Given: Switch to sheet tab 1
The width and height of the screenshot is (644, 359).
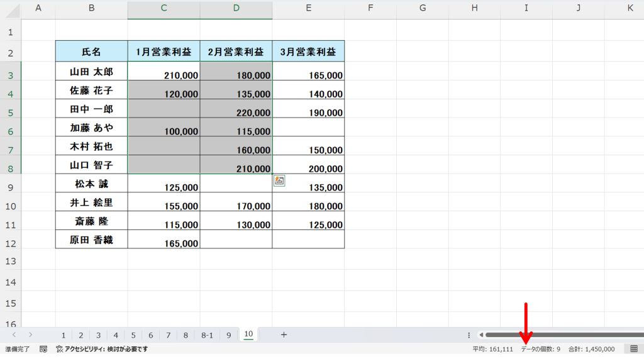Looking at the screenshot, I should coord(64,334).
